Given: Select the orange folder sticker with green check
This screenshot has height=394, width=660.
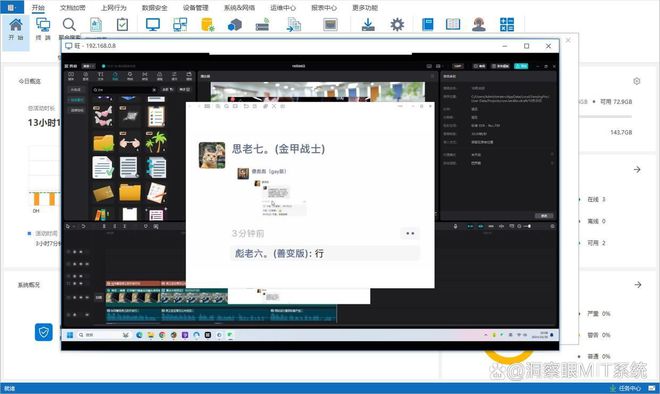Looking at the screenshot, I should (103, 143).
